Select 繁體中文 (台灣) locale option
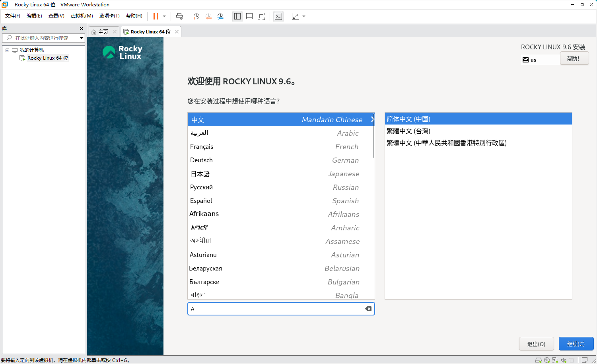This screenshot has width=597, height=364. [407, 130]
